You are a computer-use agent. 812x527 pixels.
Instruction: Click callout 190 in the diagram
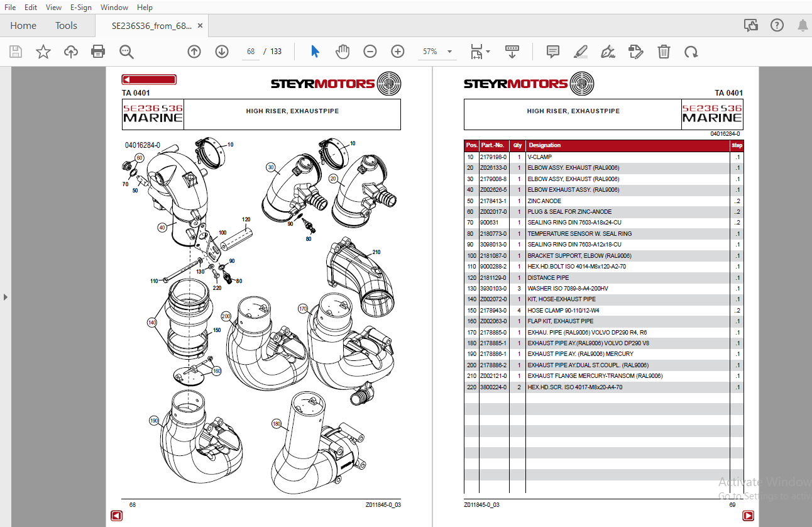click(154, 420)
